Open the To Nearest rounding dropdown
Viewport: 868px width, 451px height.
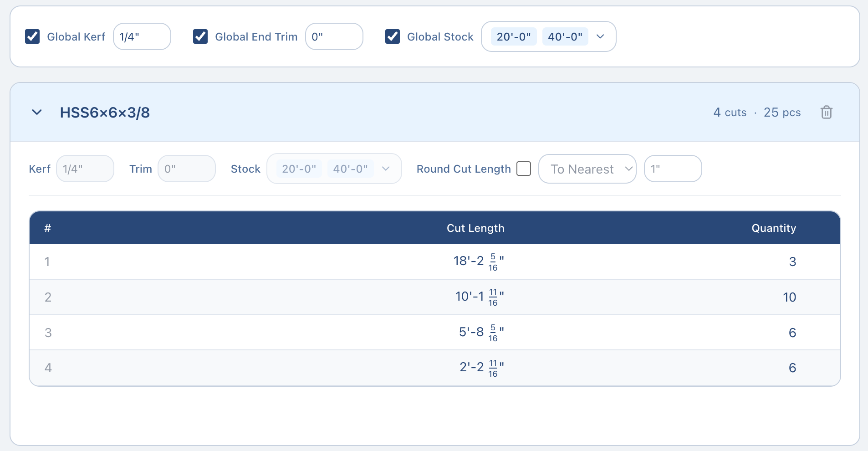pyautogui.click(x=587, y=169)
